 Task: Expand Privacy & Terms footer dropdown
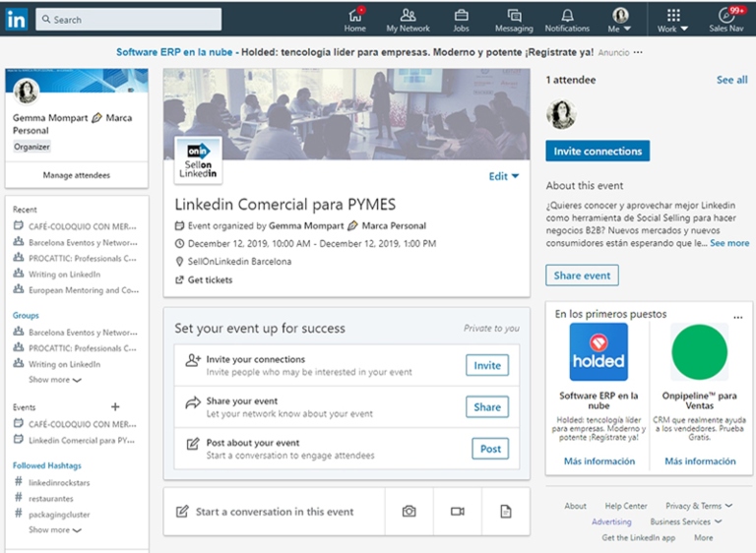(x=699, y=506)
